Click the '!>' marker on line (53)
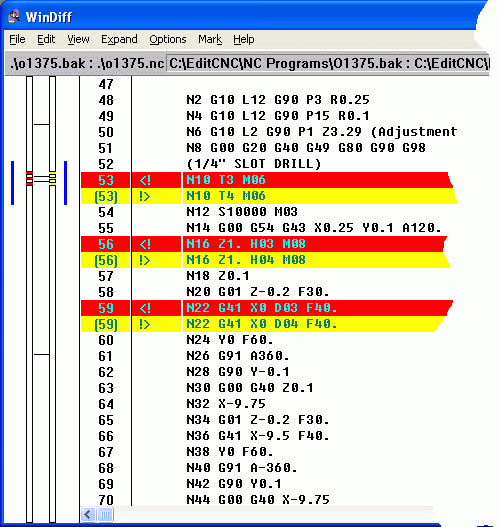Viewport: 500px width, 527px height. coord(144,196)
